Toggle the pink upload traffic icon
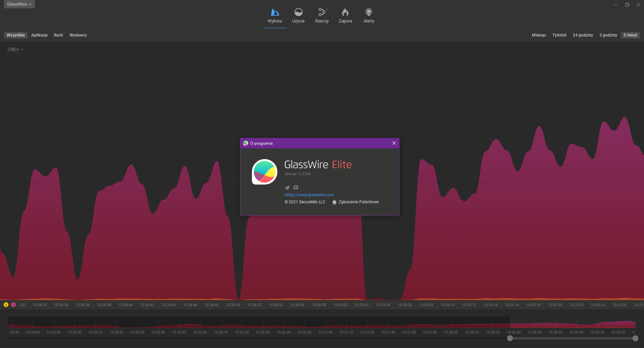Screen dimensions: 644x348 point(13,304)
